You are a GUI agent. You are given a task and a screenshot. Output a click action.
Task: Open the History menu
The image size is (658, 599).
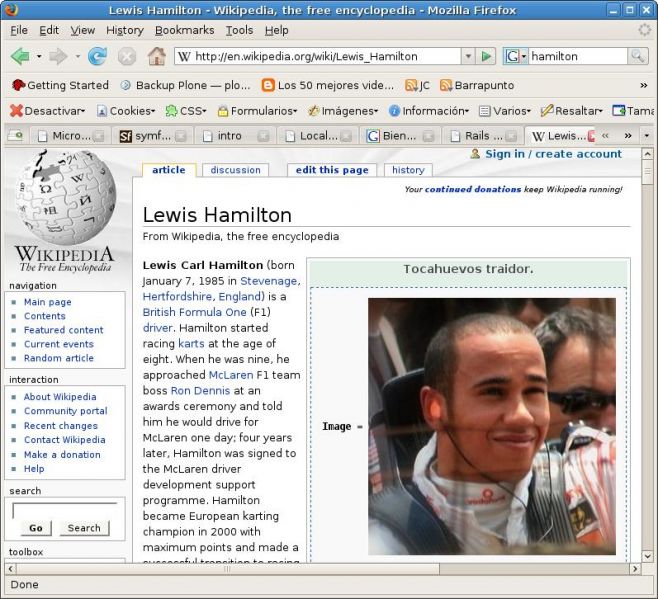point(125,30)
